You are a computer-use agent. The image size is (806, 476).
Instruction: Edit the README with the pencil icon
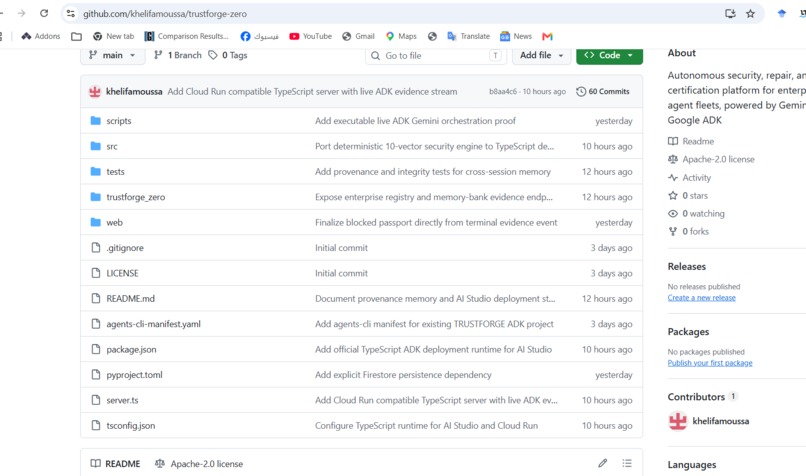(602, 463)
